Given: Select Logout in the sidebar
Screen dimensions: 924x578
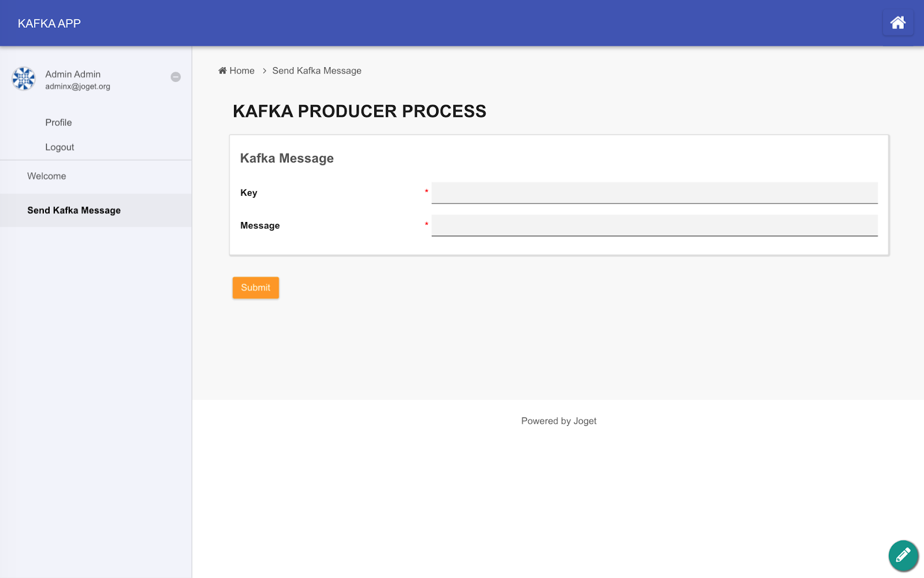Looking at the screenshot, I should (x=59, y=147).
